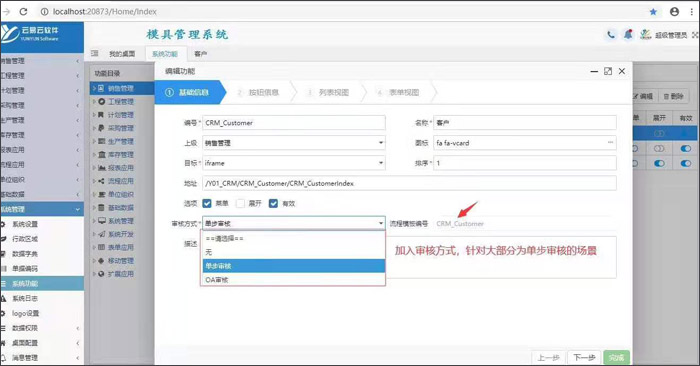Switch to the 我的桌面 tab
This screenshot has height=366, width=700.
point(122,54)
